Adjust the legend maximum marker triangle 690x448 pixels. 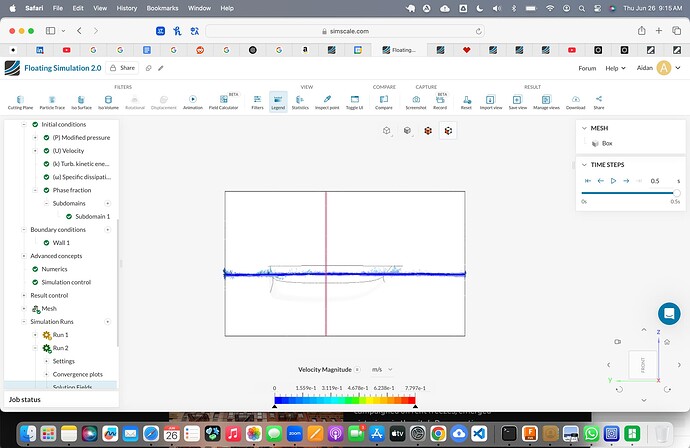(415, 407)
